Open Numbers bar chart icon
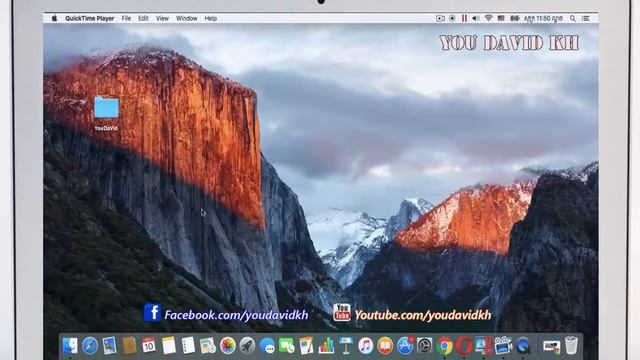Viewport: 640px width, 360px height. tap(326, 346)
